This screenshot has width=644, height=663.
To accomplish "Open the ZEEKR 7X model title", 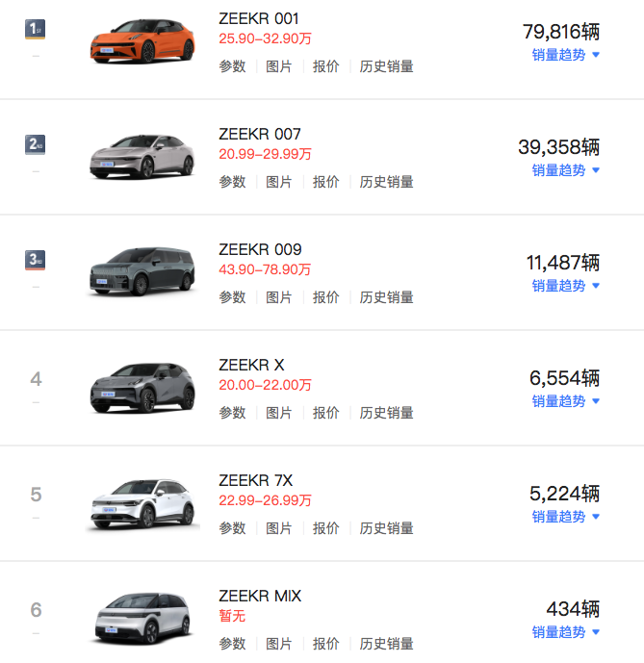I will (255, 480).
